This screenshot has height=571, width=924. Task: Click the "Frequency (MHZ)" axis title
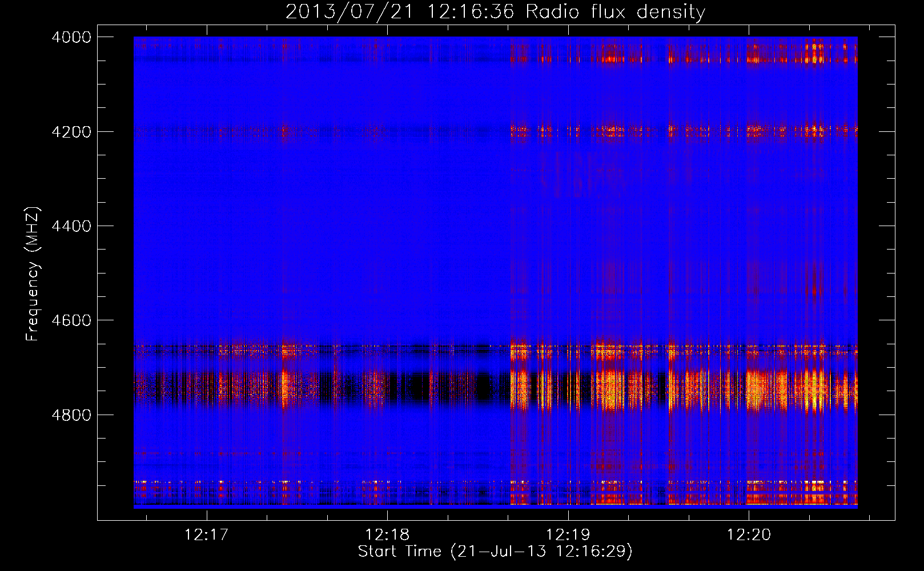click(x=33, y=274)
